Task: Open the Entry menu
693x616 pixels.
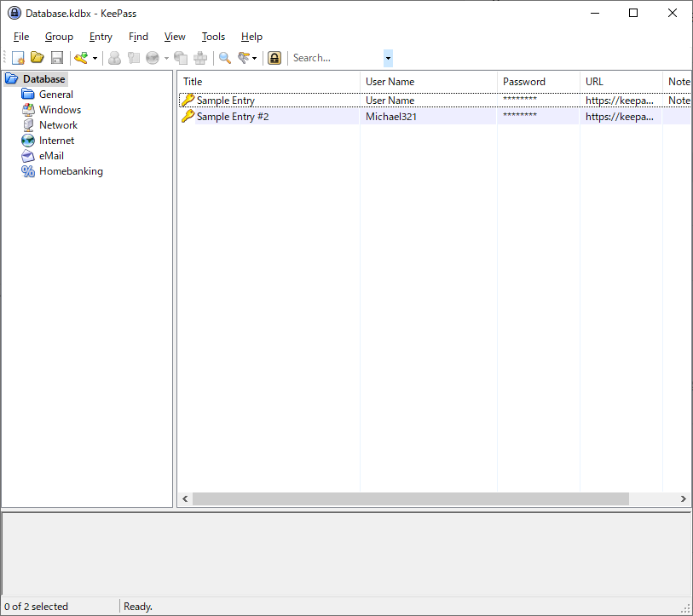Action: click(x=101, y=37)
